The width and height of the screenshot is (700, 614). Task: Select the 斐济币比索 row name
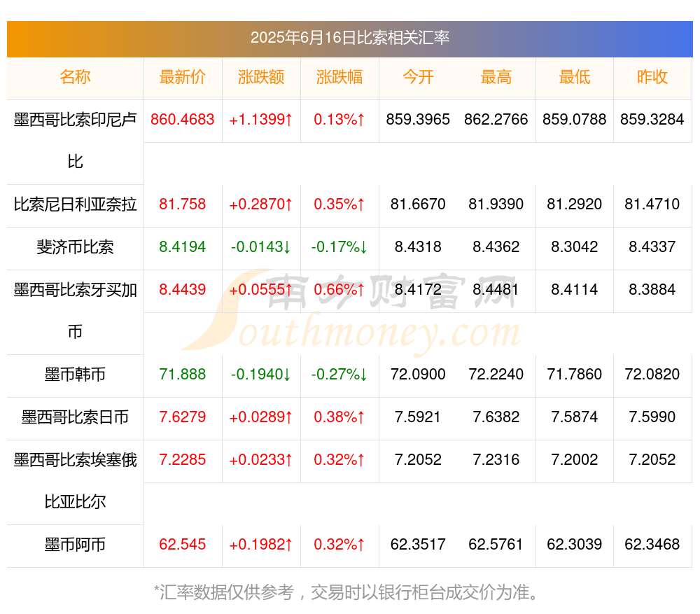[75, 247]
